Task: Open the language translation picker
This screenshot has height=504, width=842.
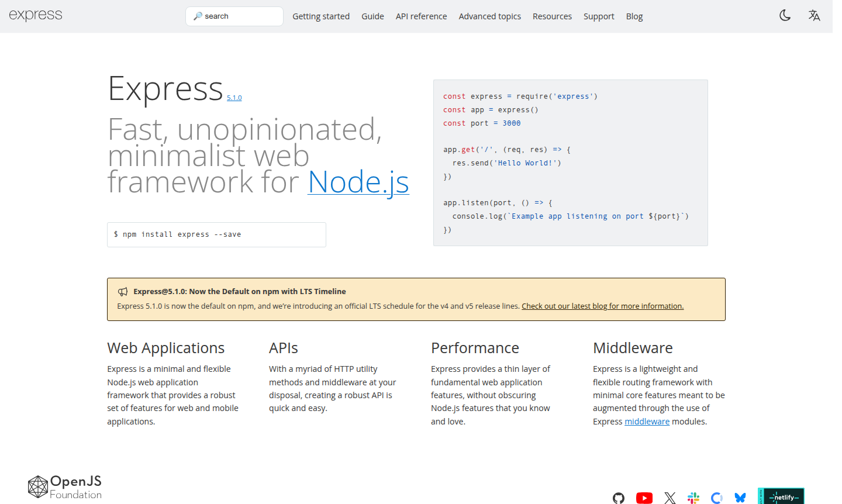Action: pos(814,15)
